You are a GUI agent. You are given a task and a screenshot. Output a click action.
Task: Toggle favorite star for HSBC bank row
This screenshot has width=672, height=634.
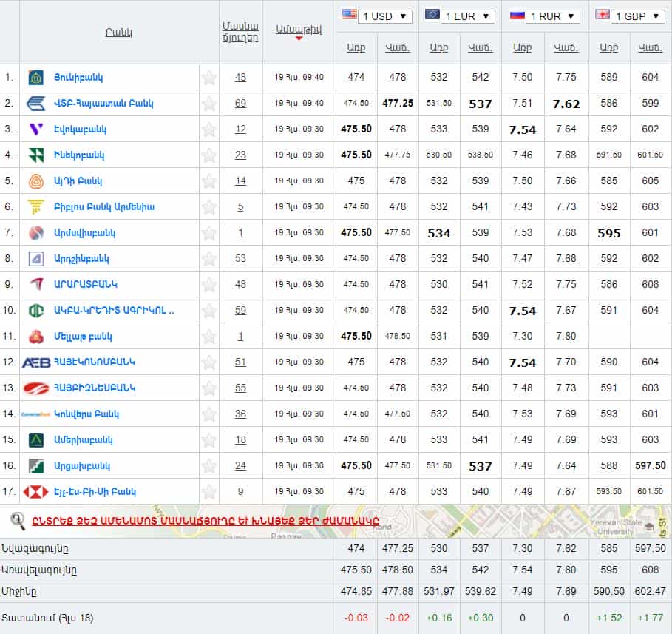(x=209, y=492)
